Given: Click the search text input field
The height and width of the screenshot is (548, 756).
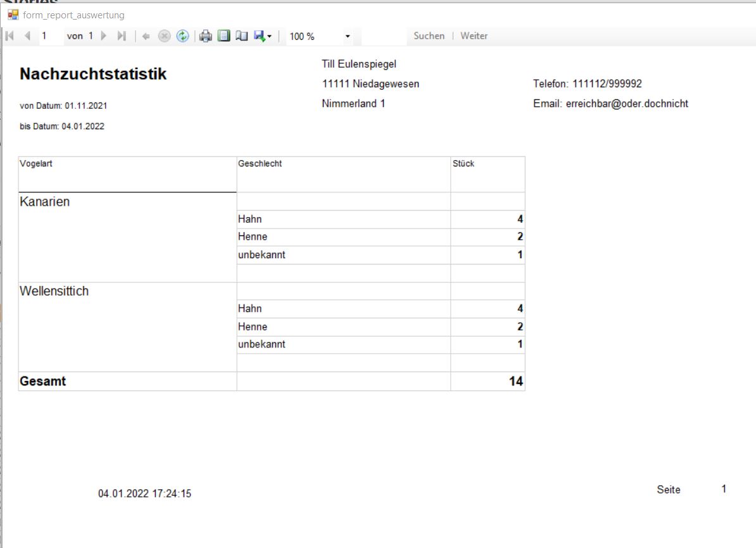Looking at the screenshot, I should pyautogui.click(x=384, y=37).
